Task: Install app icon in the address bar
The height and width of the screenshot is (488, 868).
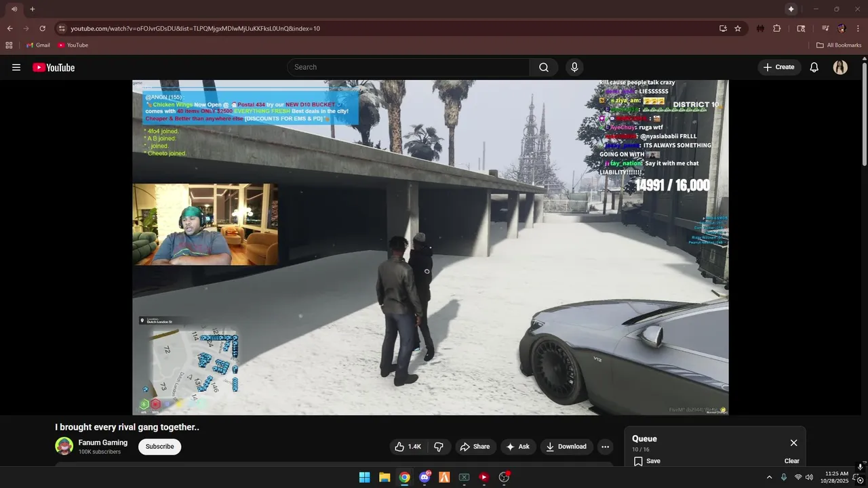Action: click(723, 28)
